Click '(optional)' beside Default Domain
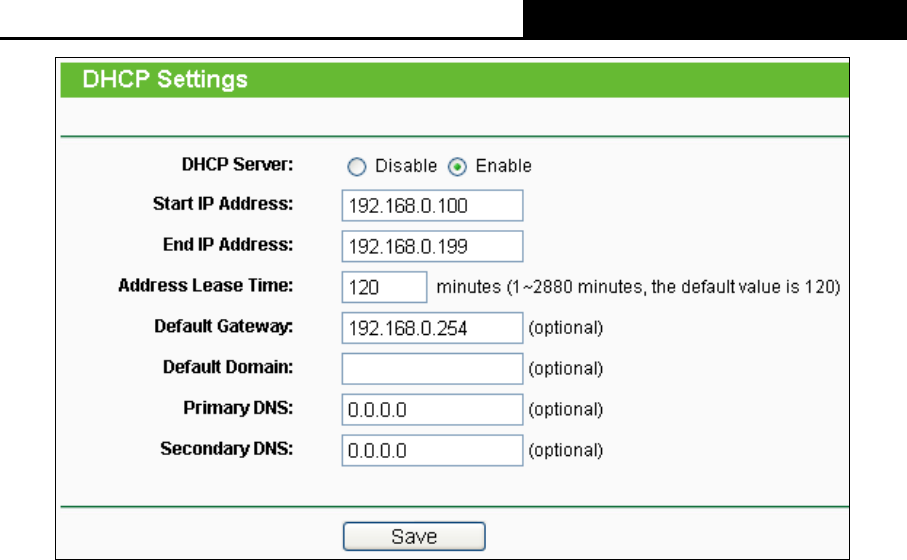The image size is (907, 560). pos(566,369)
